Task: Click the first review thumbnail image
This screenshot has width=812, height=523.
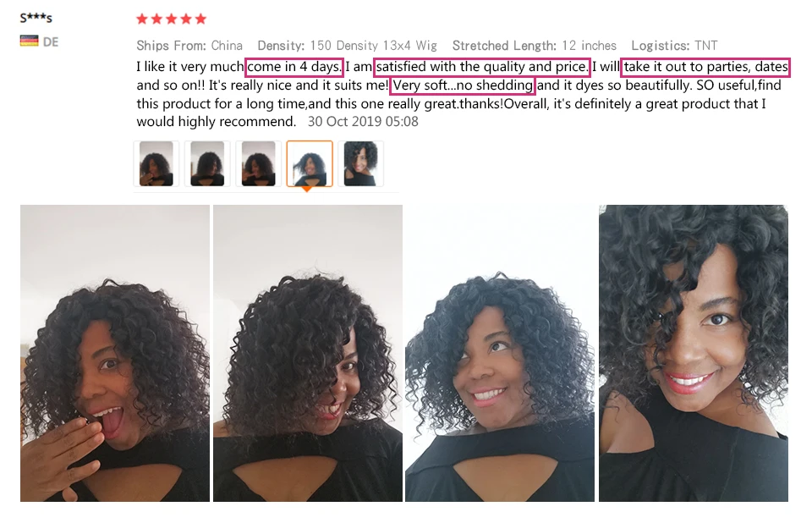Action: tap(156, 164)
